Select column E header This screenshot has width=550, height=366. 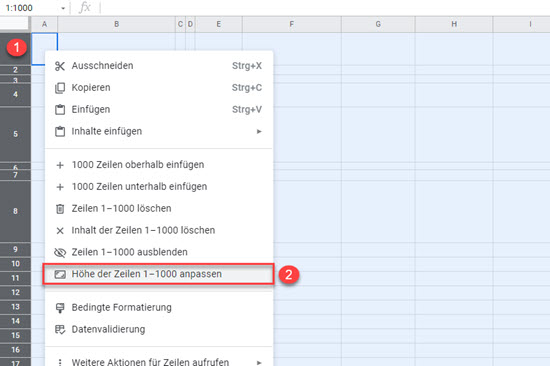click(x=219, y=24)
